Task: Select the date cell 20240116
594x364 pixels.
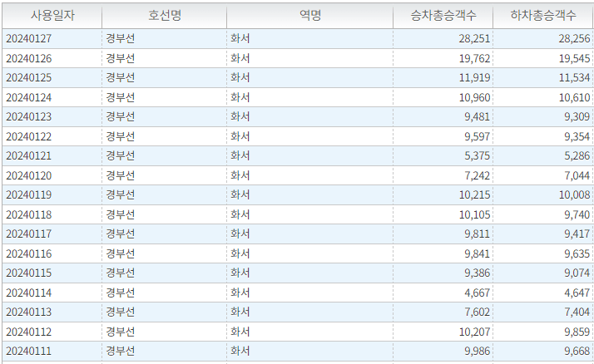Action: coord(28,253)
